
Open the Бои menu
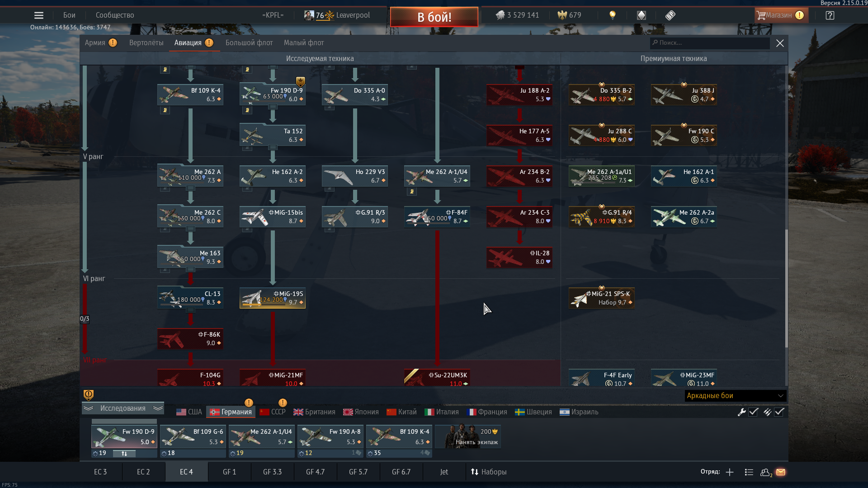pyautogui.click(x=69, y=15)
